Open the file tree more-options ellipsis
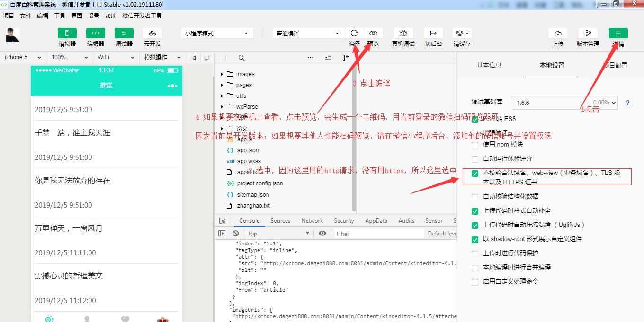 pos(311,58)
